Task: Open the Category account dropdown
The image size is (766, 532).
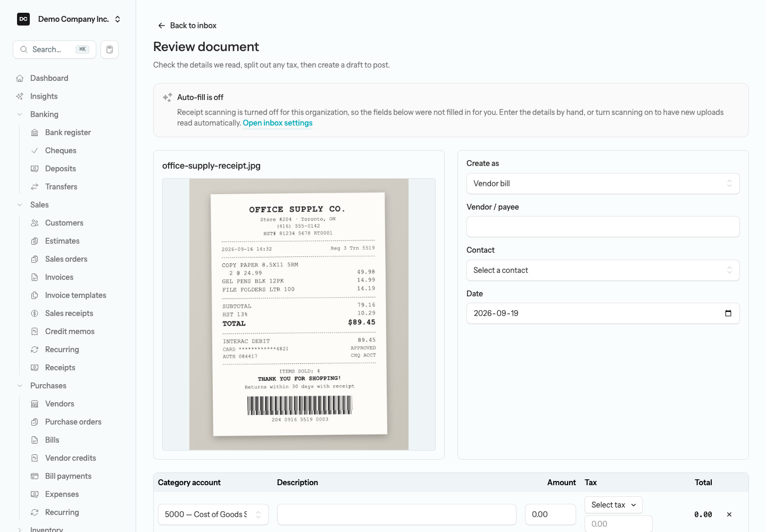Action: pyautogui.click(x=213, y=514)
